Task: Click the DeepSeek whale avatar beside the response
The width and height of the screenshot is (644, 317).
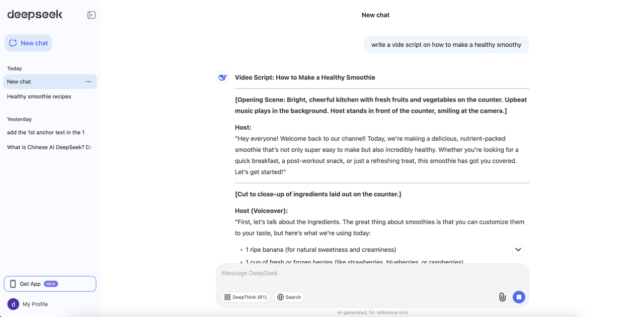Action: [x=222, y=77]
